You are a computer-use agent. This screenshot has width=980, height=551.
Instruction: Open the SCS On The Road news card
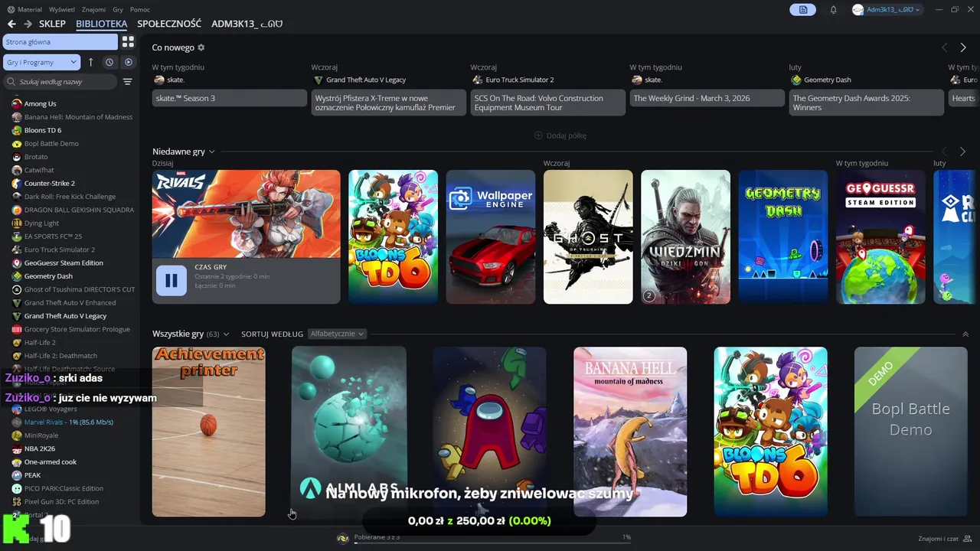point(548,103)
